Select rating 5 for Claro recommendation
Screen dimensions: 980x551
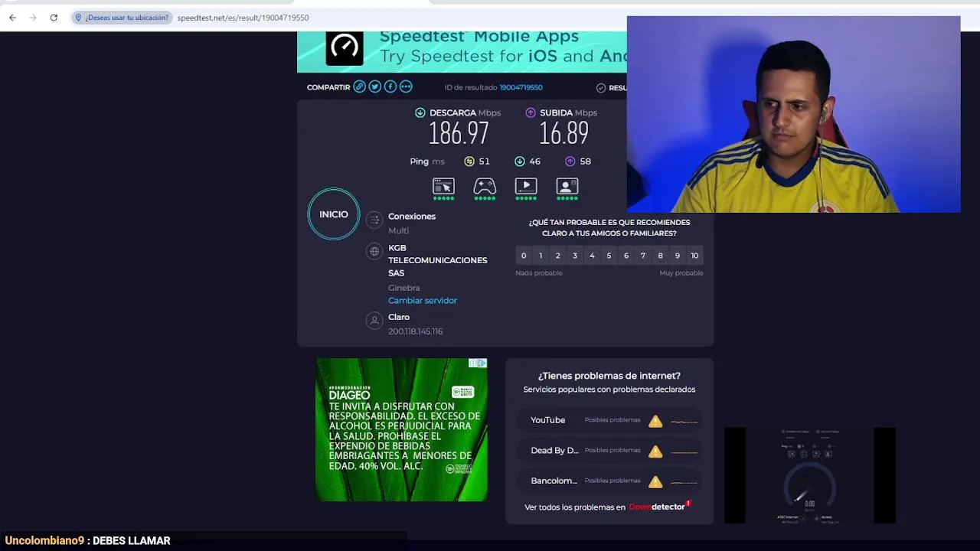(x=609, y=256)
